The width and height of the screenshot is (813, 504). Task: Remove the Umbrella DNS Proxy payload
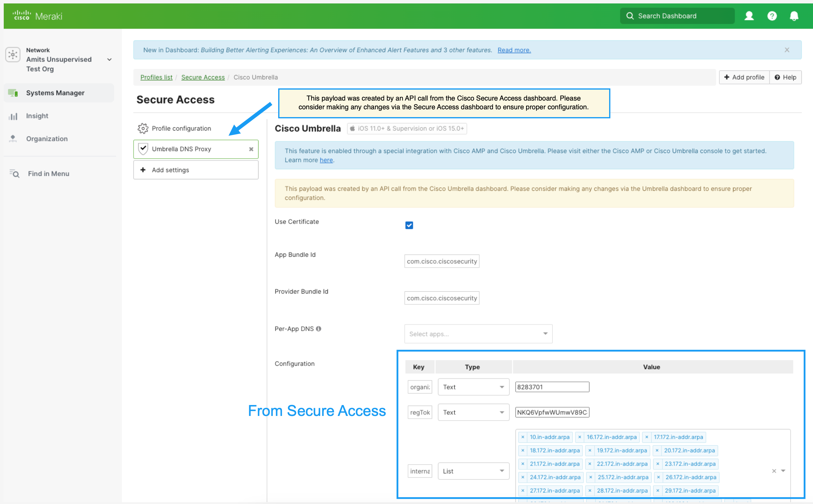(251, 149)
